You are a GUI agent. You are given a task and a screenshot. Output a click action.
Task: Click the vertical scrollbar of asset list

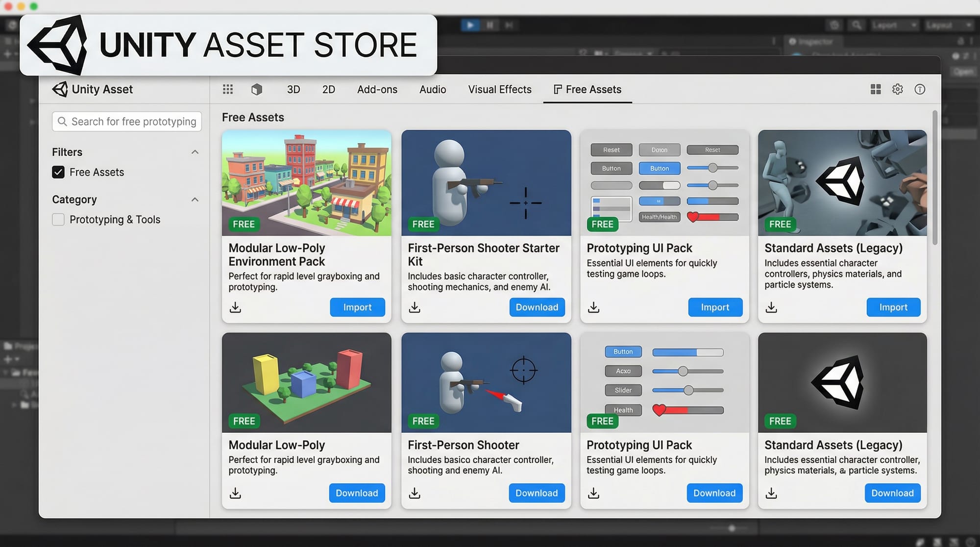click(934, 179)
